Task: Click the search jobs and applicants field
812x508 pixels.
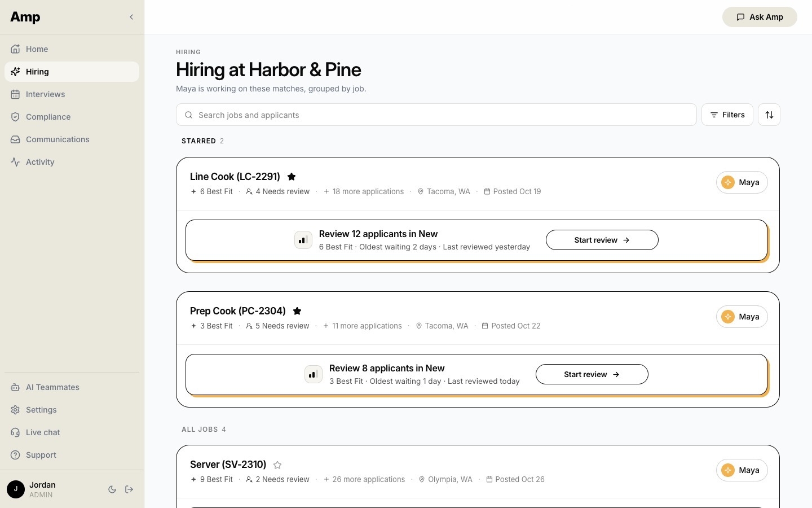Action: pyautogui.click(x=436, y=115)
